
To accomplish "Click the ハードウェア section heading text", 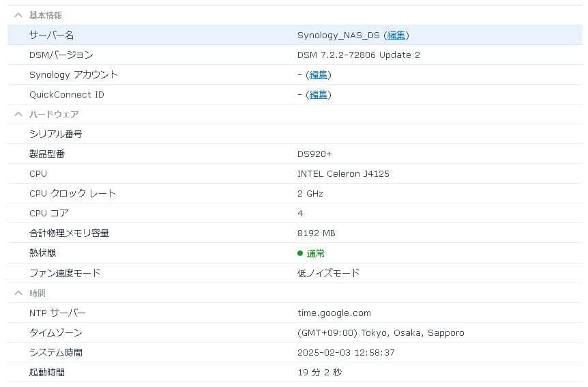I will [54, 114].
